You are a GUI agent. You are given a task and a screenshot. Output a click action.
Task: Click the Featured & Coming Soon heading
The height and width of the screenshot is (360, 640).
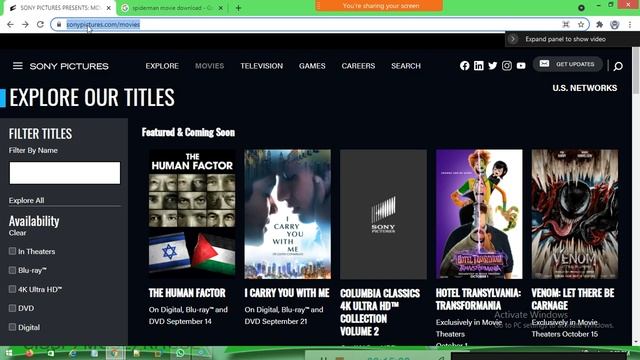(x=188, y=132)
